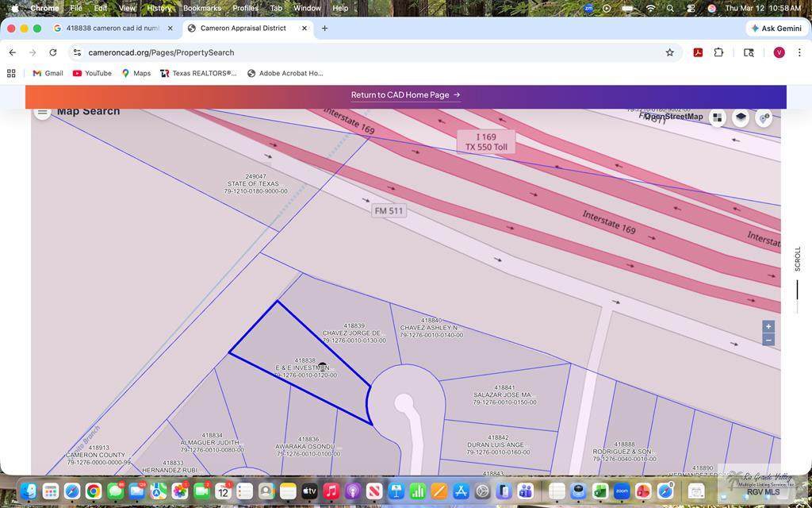
Task: Open the Map Search hamburger menu
Action: [43, 112]
